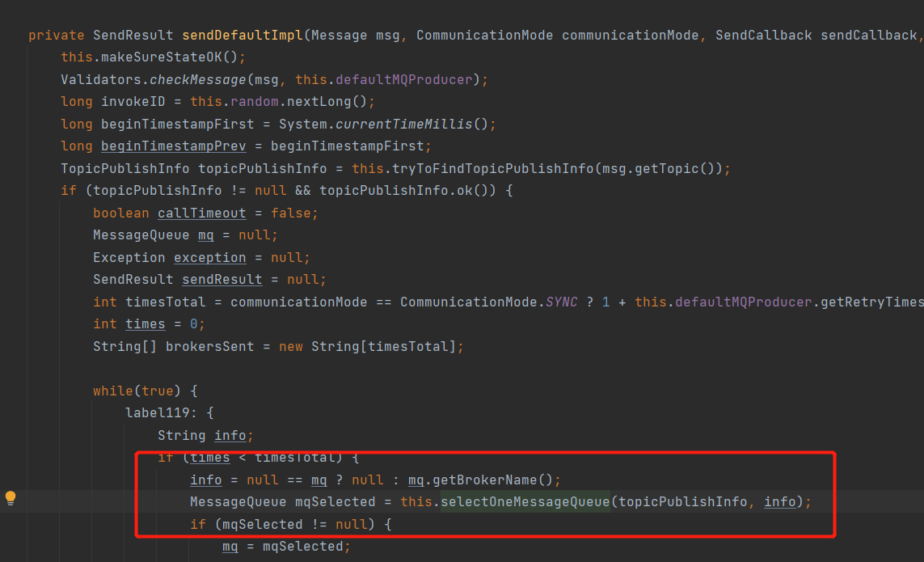Click the underlined beginTimestampPrev variable
Screen dimensions: 924x562
(173, 146)
